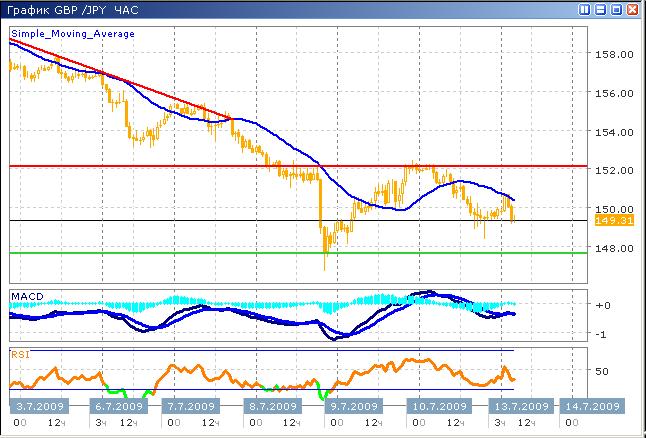This screenshot has height=438, width=646.
Task: Select the 7.7.2009 date label
Action: [x=190, y=406]
